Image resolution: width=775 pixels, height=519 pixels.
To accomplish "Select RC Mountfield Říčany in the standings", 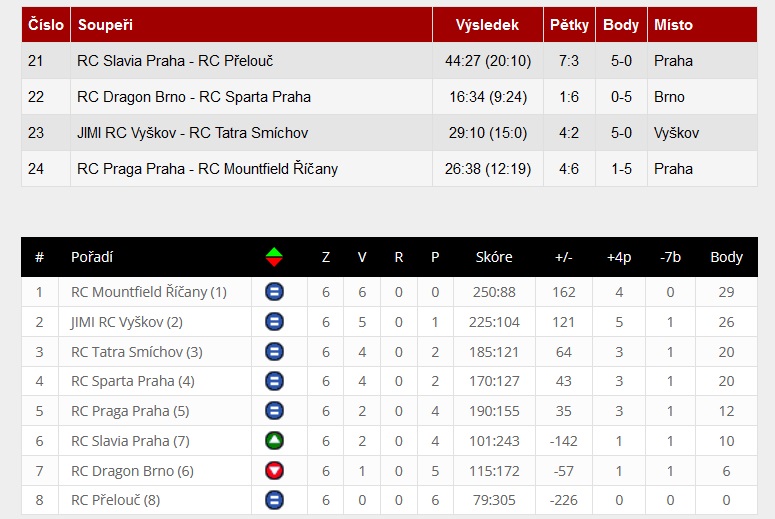I will [x=149, y=292].
